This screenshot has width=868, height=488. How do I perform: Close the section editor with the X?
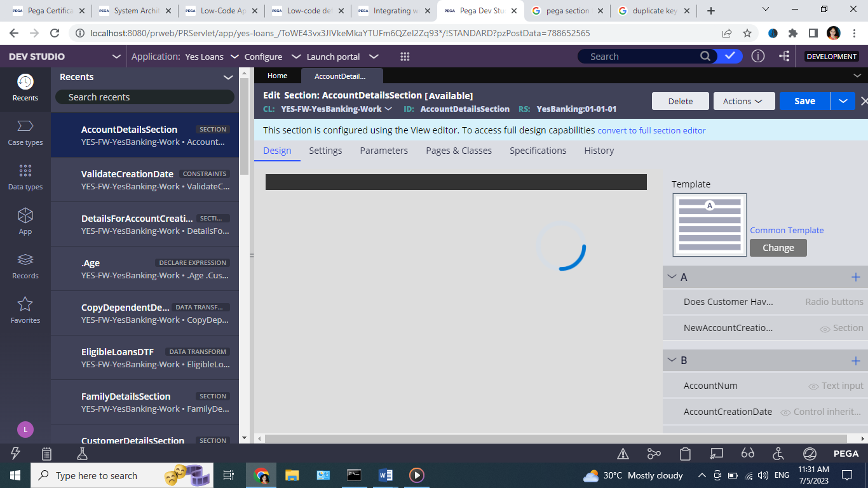click(864, 101)
